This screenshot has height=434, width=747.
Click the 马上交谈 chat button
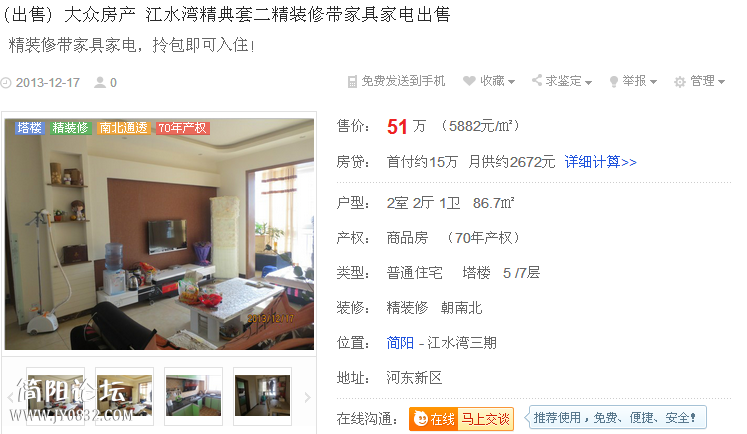pos(485,419)
